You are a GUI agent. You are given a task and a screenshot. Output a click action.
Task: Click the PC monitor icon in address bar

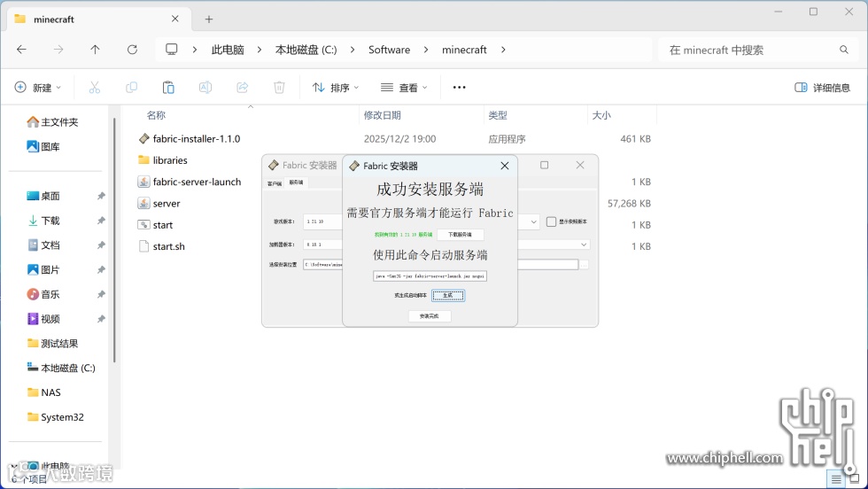(172, 50)
